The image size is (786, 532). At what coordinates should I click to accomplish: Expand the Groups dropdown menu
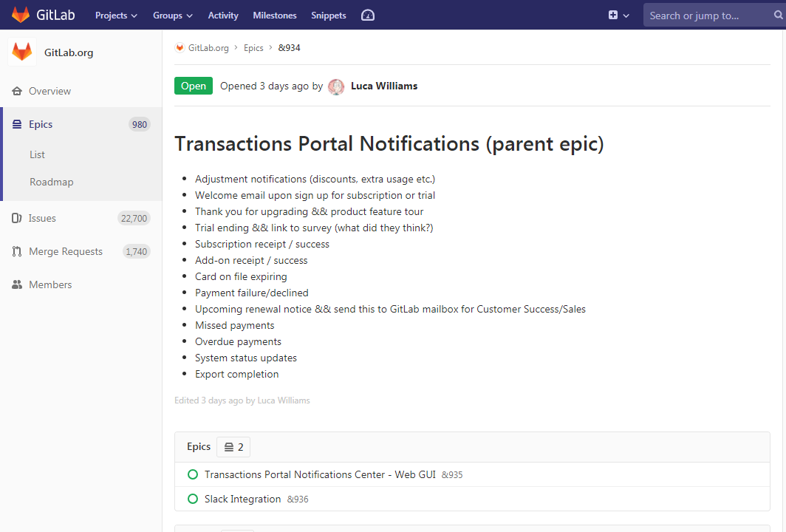[172, 16]
